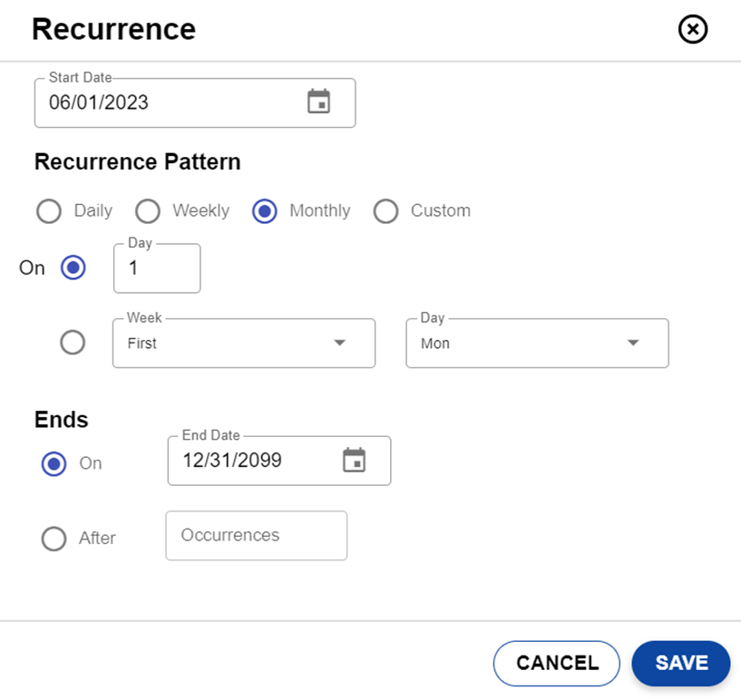Click the End Date field showing 12/31/2099
Viewport: 741px width, 700px height.
(249, 461)
